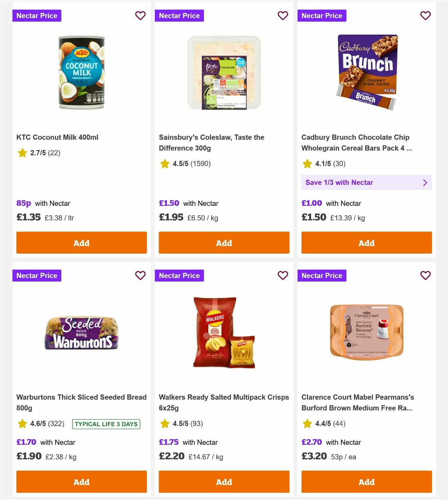Select the star icon on the KTC Coconut Milk rating
Screen dimensions: 448x500
tap(22, 153)
